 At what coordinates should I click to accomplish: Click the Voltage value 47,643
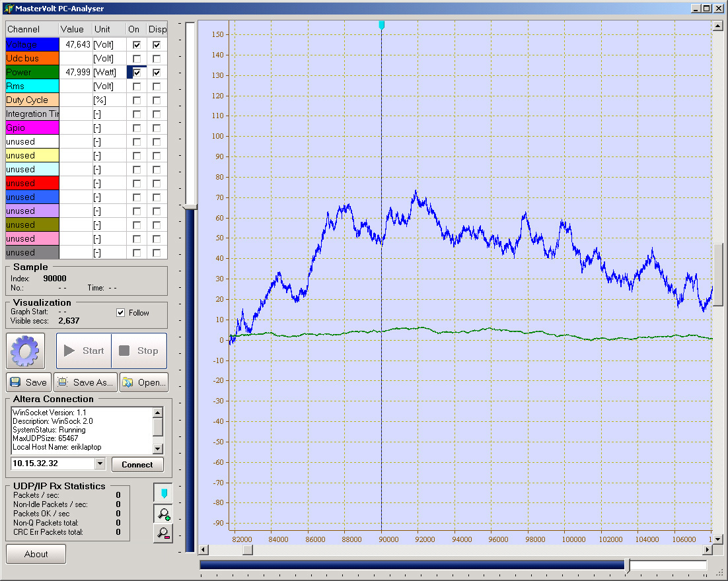click(x=78, y=44)
